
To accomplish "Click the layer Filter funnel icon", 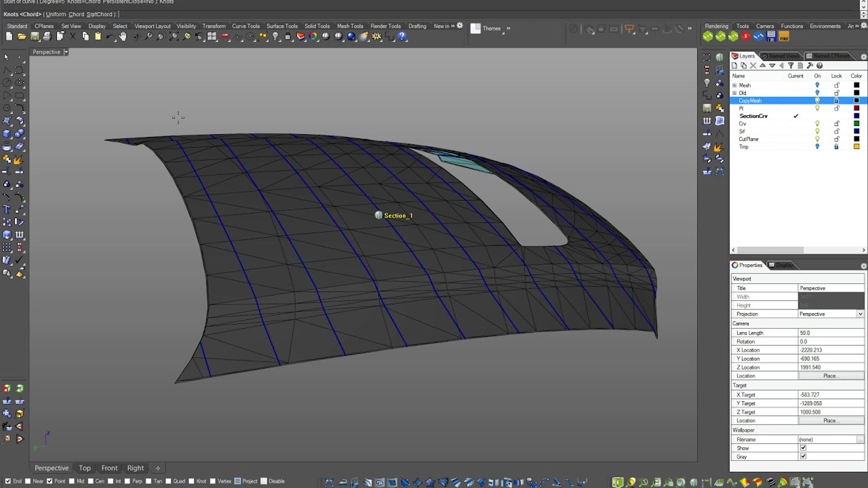I will (791, 66).
